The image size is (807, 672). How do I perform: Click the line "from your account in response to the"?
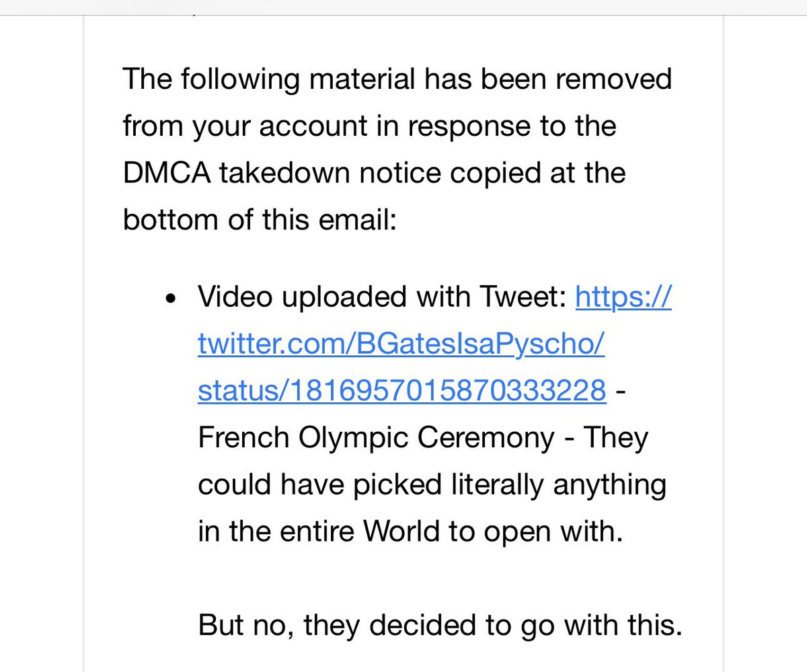point(369,126)
